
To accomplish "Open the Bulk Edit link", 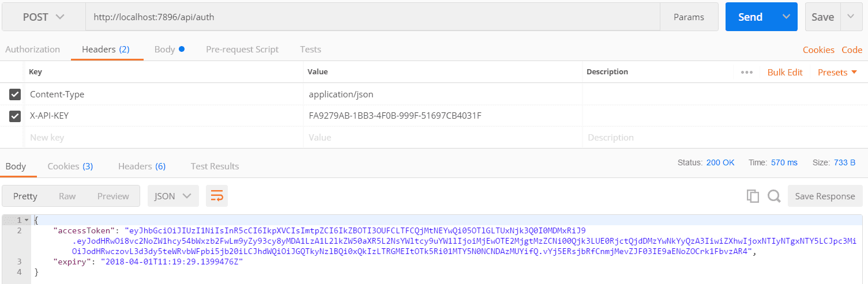I will [785, 73].
